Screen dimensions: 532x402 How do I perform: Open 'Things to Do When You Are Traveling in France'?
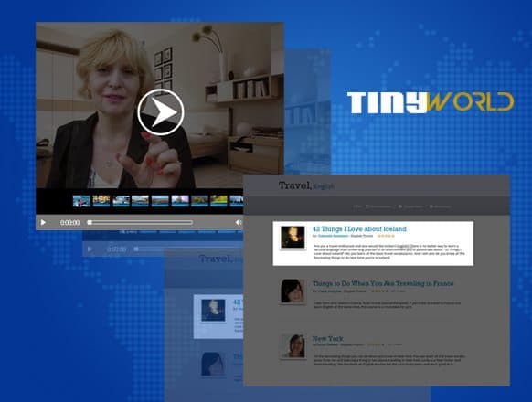[x=383, y=283]
